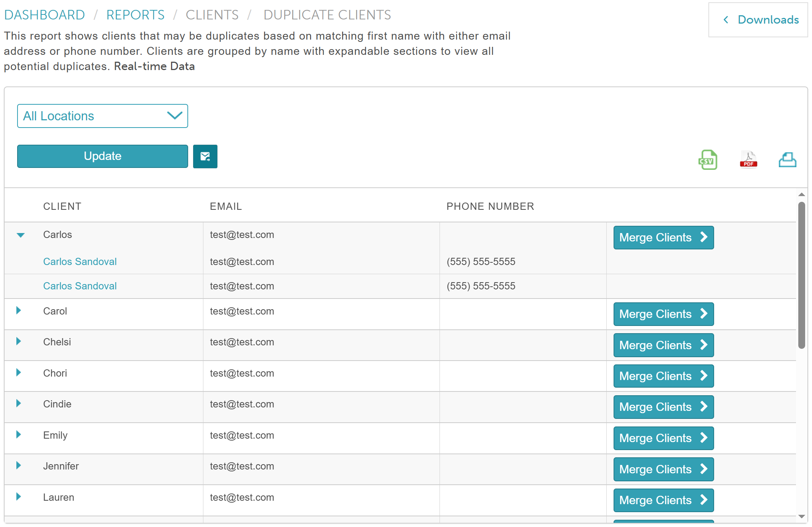Image resolution: width=812 pixels, height=527 pixels.
Task: Click the table vertical scrollbar thumb
Action: pyautogui.click(x=801, y=274)
